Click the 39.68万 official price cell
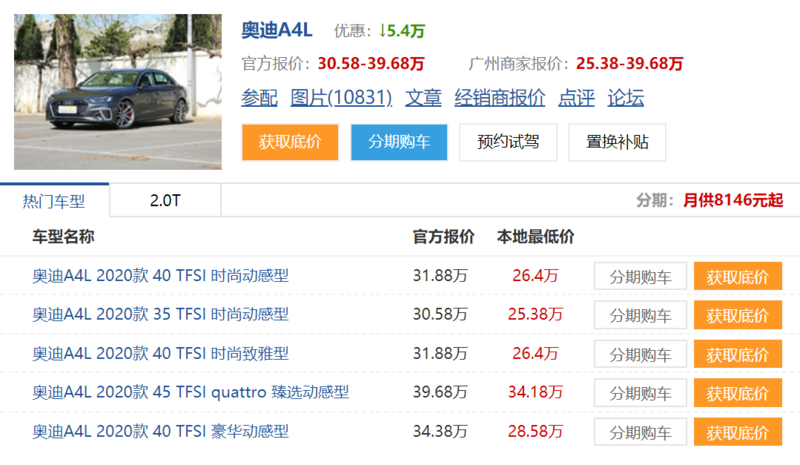 click(x=440, y=392)
